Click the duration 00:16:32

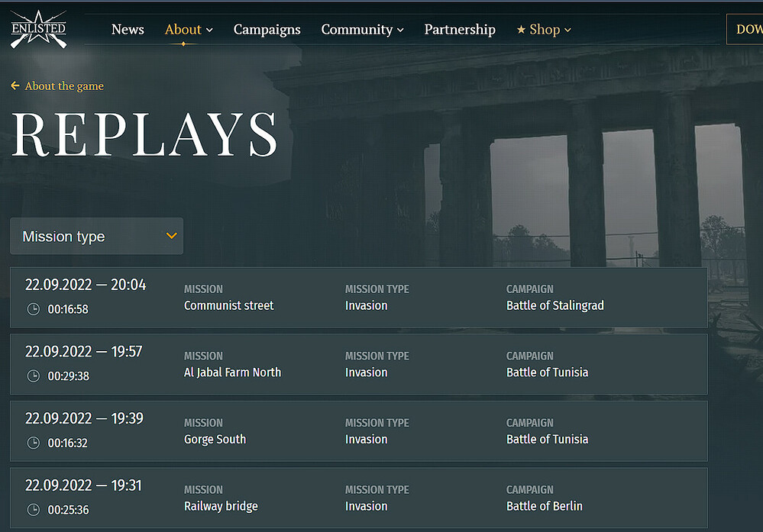[68, 443]
